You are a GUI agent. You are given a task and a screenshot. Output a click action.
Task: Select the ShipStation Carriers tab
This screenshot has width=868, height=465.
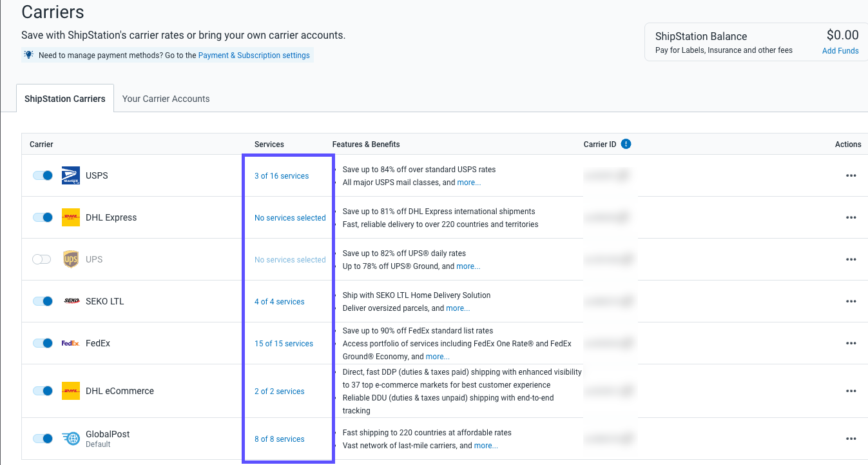(x=64, y=98)
